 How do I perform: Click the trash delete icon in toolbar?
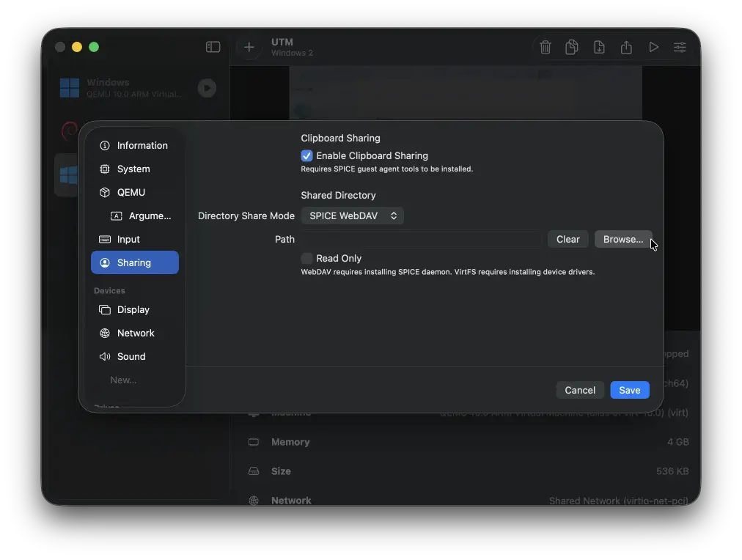click(546, 47)
